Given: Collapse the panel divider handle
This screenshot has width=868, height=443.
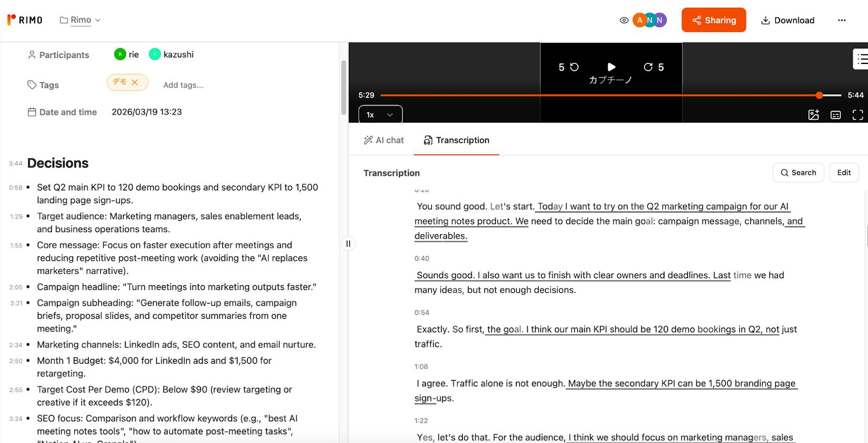Looking at the screenshot, I should coord(348,244).
